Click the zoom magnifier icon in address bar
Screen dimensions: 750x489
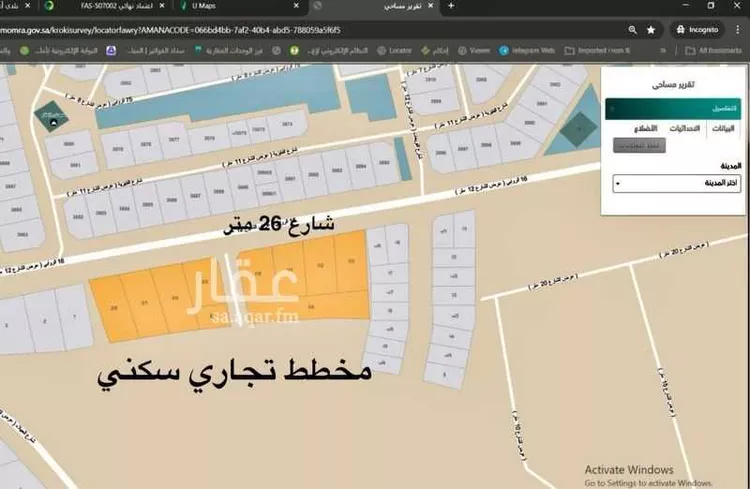pos(632,30)
